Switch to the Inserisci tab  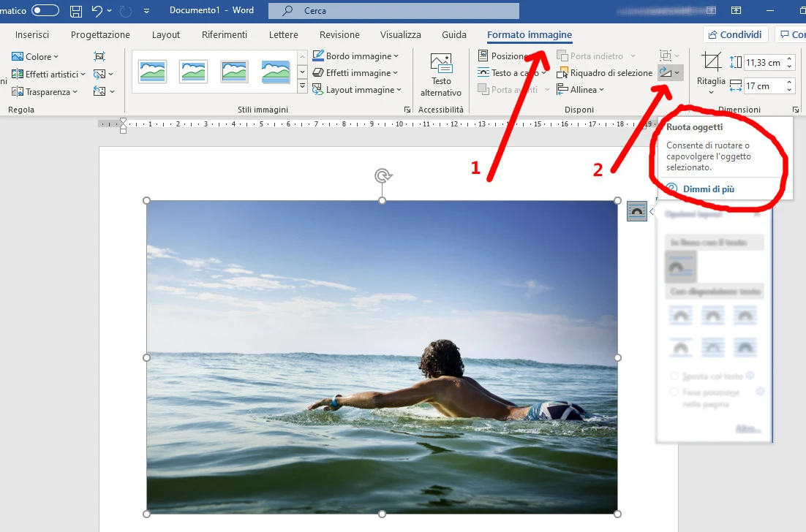[32, 35]
